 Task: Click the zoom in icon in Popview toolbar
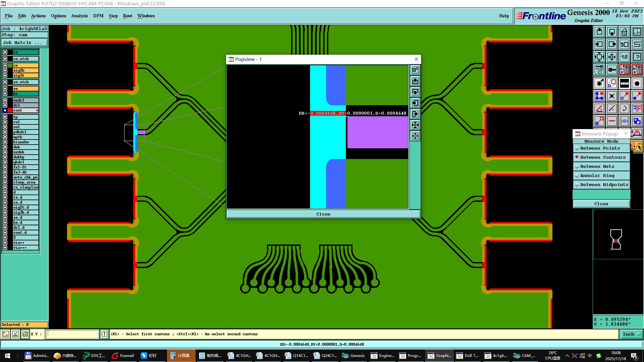(x=415, y=125)
